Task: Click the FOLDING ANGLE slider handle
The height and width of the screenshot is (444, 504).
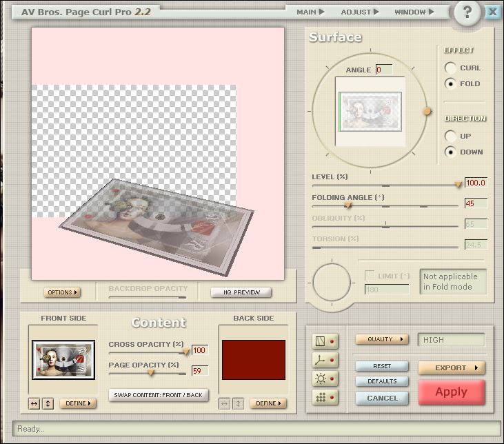Action: tap(347, 205)
